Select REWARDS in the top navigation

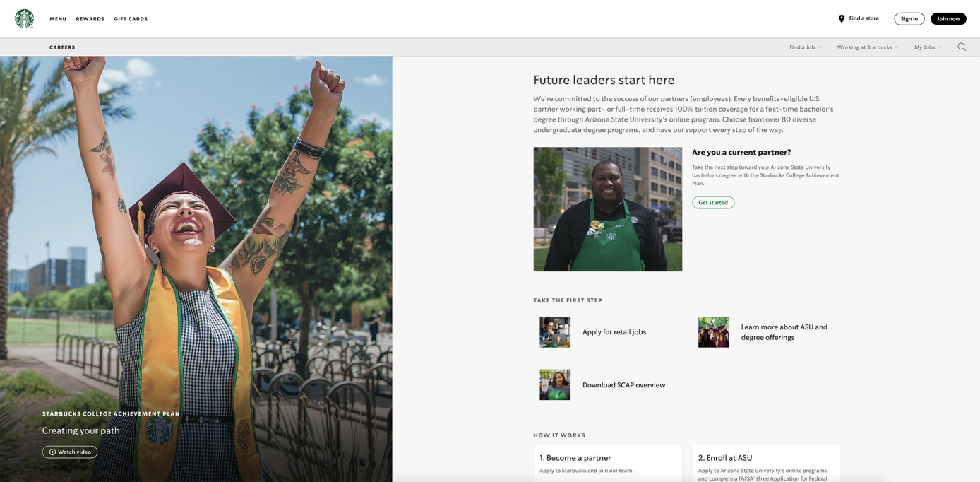pos(90,19)
